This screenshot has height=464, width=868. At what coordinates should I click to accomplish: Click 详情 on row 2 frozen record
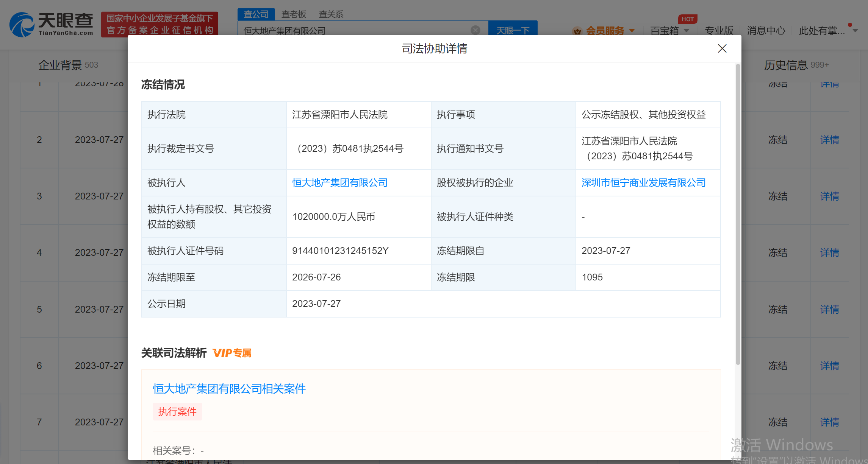tap(829, 140)
